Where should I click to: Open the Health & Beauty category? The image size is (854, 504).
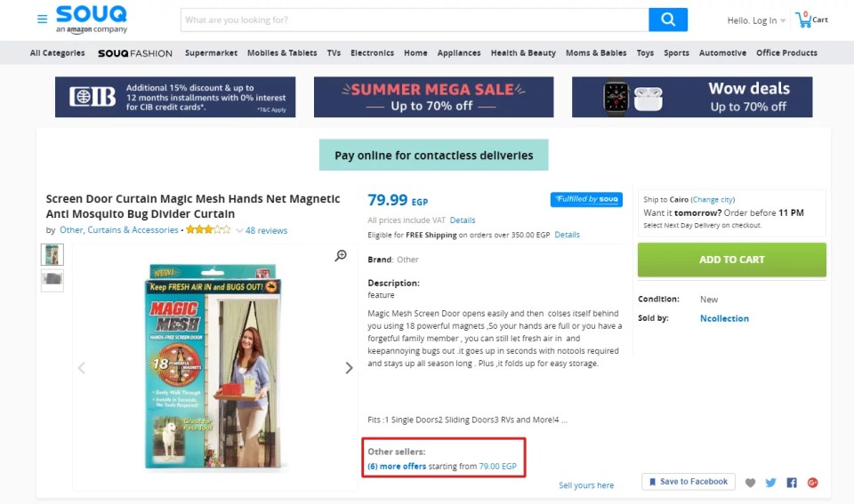[523, 53]
